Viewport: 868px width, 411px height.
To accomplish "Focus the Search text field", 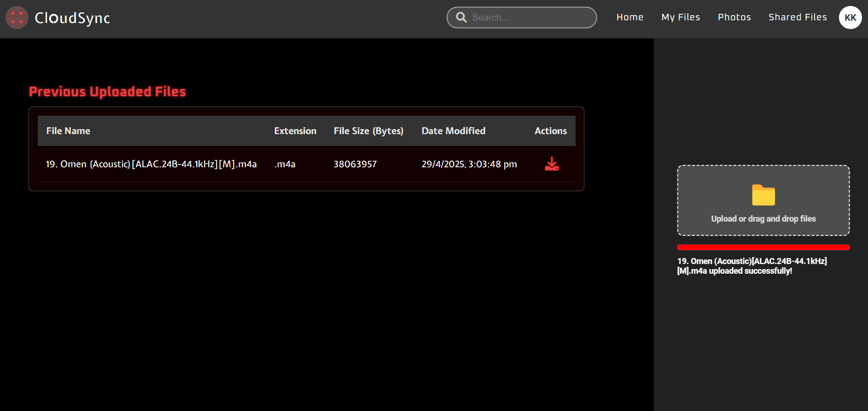I will coord(530,18).
